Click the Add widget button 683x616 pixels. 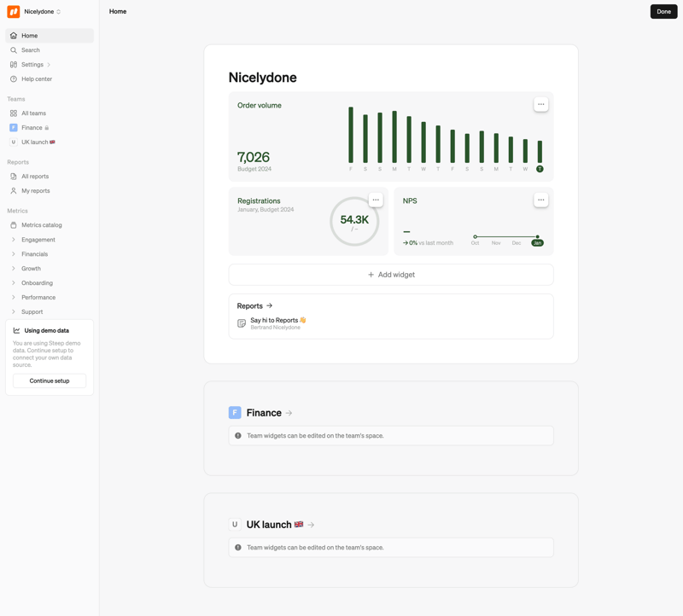click(x=390, y=274)
